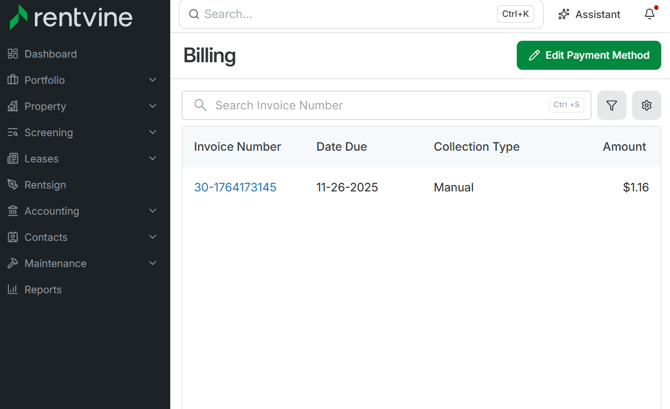Expand the Contacts menu chevron
This screenshot has height=409, width=670.
click(153, 237)
